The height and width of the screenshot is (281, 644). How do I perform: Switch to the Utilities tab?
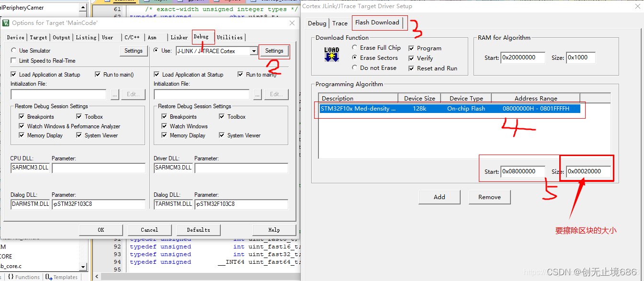tap(230, 37)
